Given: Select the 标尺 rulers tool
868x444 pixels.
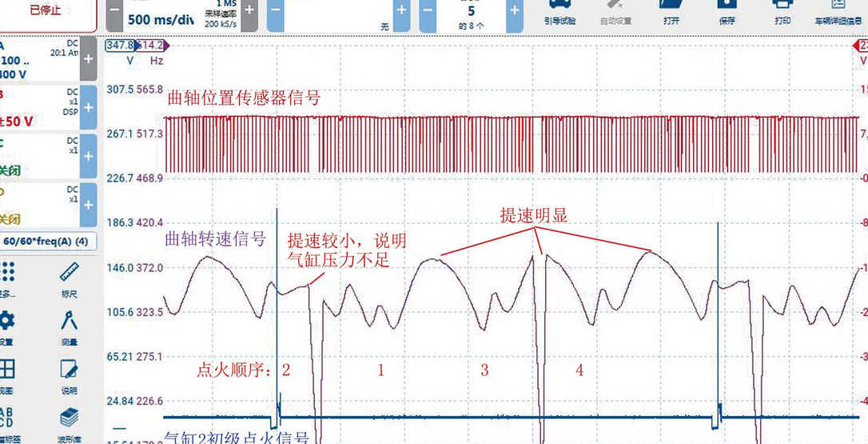Looking at the screenshot, I should click(70, 278).
